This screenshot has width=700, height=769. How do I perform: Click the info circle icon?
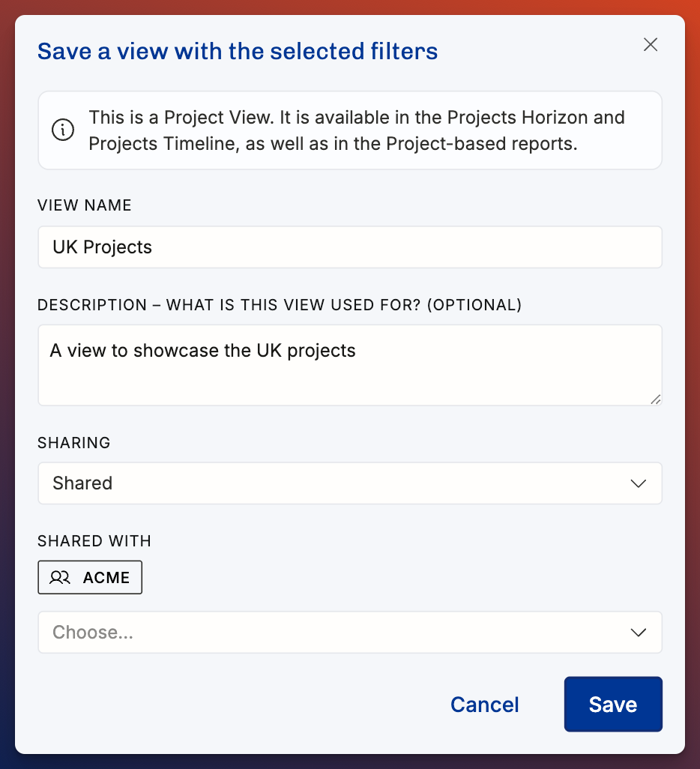point(63,130)
